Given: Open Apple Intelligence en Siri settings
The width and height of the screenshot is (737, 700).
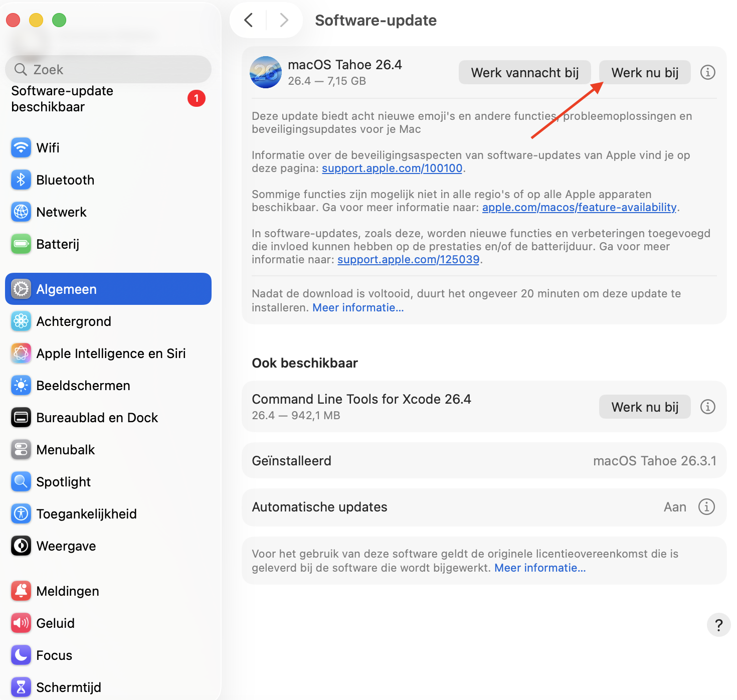Looking at the screenshot, I should coord(111,353).
